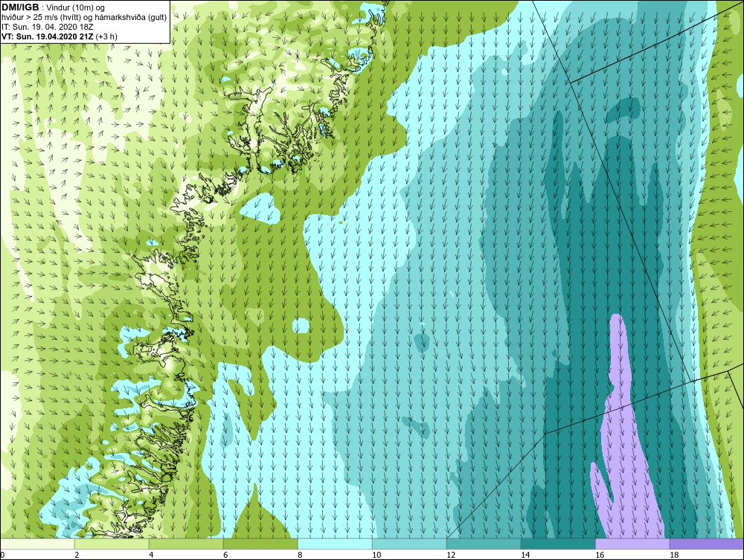Click legend value '14'
The image size is (744, 560).
pos(525,555)
